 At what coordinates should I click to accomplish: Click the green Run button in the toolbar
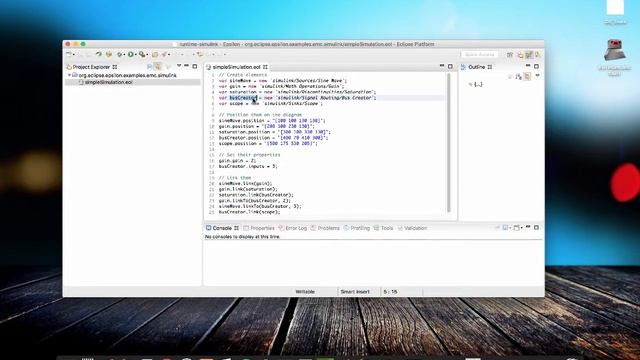131,54
